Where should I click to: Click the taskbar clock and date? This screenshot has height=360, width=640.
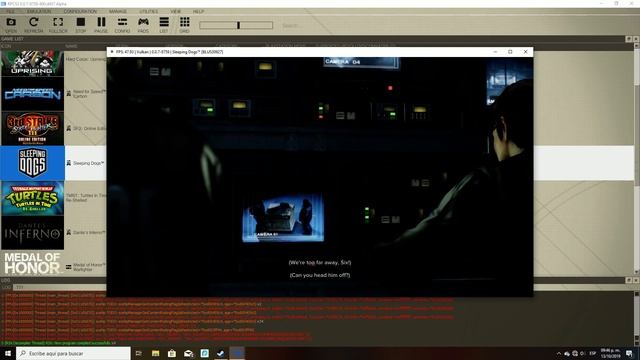pyautogui.click(x=611, y=353)
